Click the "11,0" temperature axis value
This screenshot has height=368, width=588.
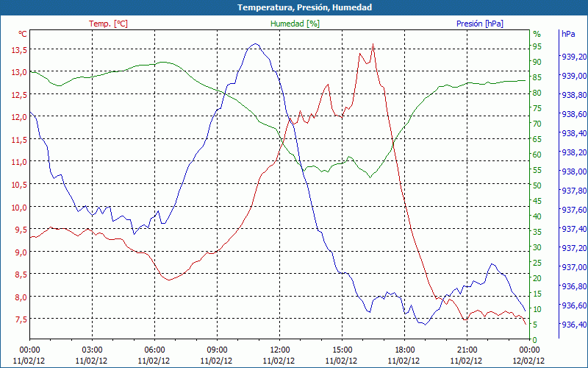tap(18, 162)
